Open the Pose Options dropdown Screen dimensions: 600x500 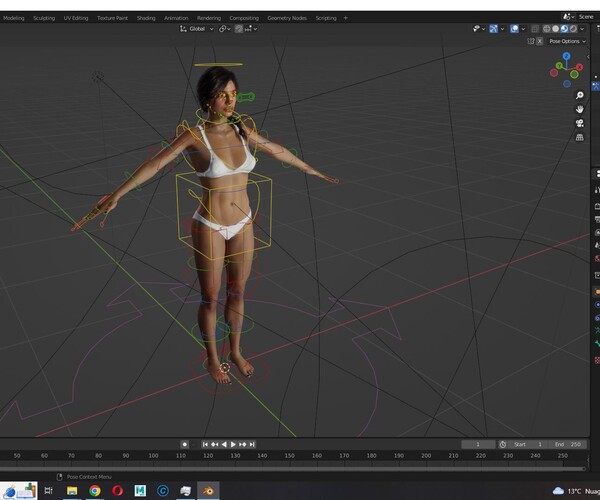[567, 41]
